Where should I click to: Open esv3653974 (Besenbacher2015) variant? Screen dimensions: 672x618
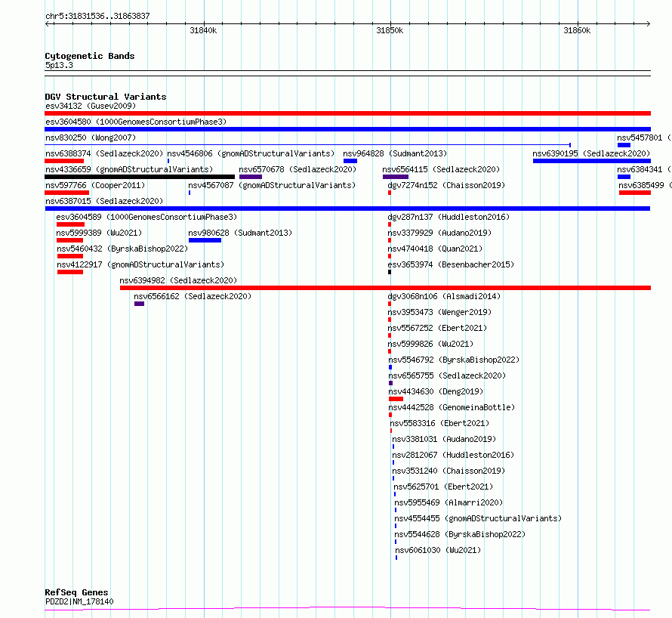click(x=451, y=264)
